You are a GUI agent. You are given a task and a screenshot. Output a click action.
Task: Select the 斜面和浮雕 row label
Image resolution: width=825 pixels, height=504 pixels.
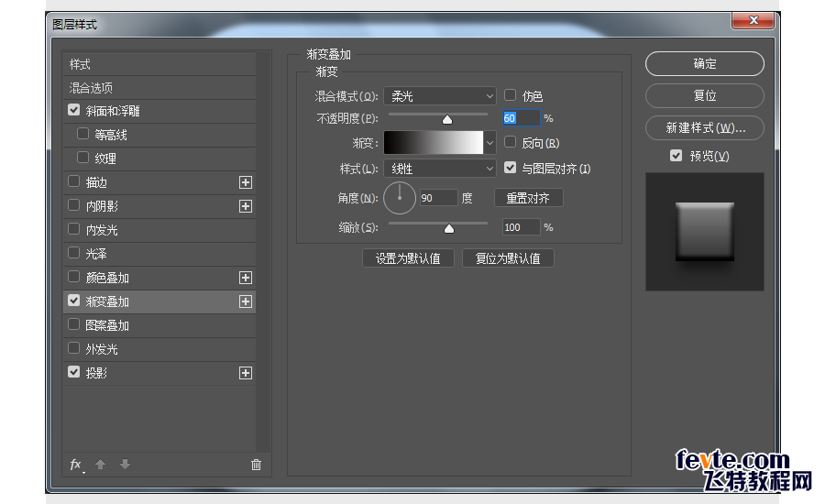point(113,111)
